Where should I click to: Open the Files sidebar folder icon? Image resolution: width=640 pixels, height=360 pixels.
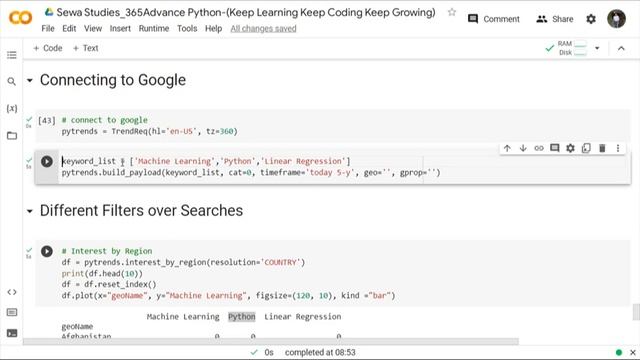pyautogui.click(x=12, y=136)
